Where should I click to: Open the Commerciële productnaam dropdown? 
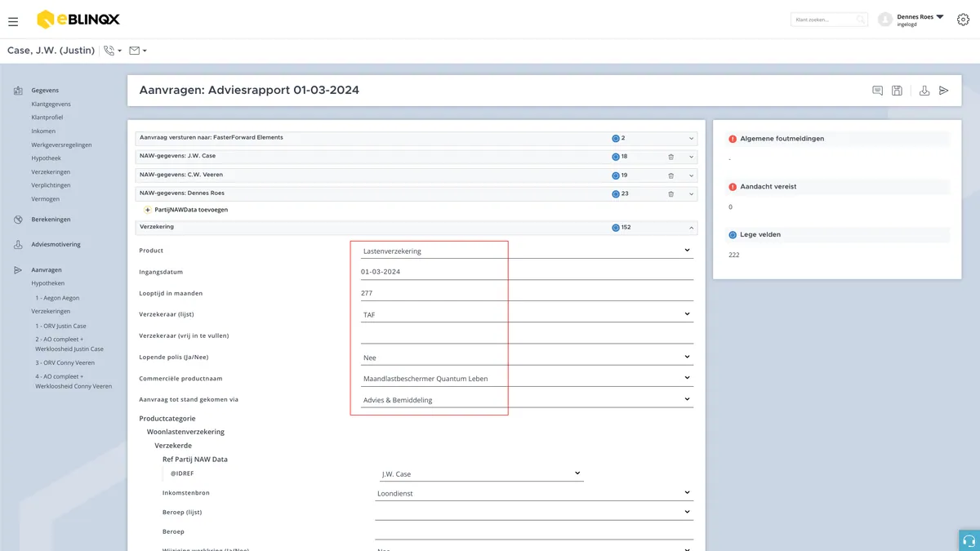pos(527,379)
